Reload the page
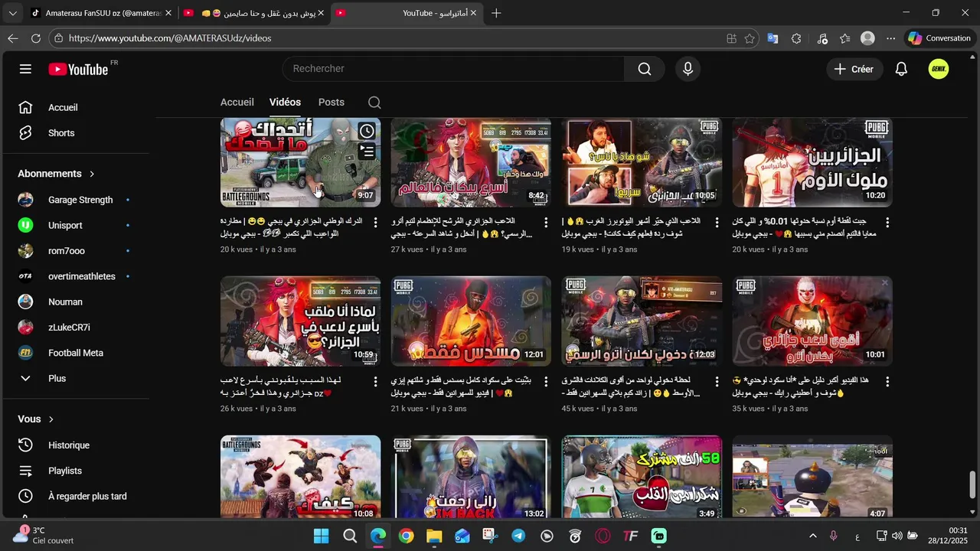 tap(36, 38)
